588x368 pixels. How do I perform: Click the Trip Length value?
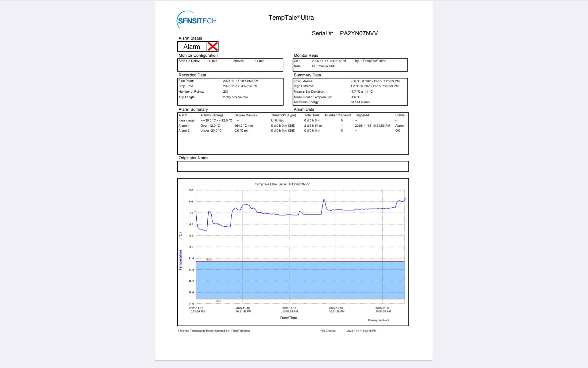[x=235, y=97]
